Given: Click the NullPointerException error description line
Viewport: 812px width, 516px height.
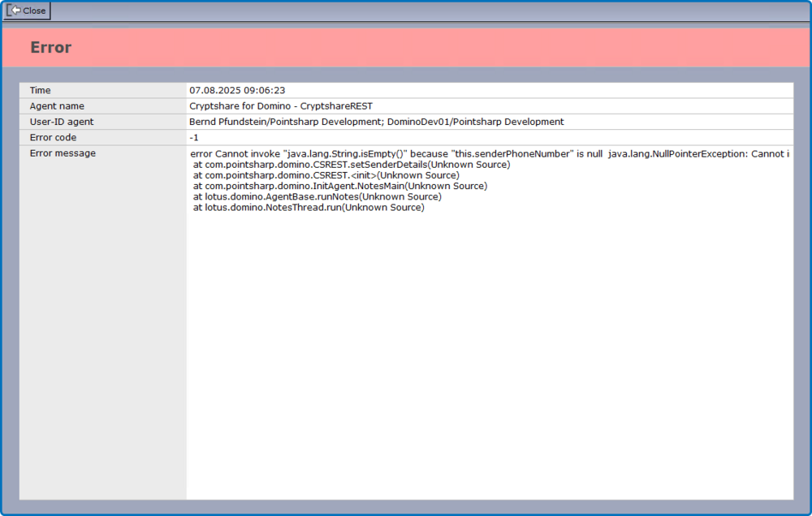Looking at the screenshot, I should tap(487, 153).
